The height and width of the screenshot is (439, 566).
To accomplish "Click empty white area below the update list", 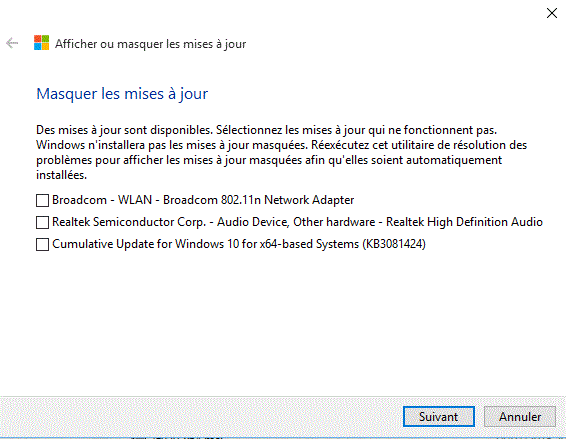I will pyautogui.click(x=282, y=321).
